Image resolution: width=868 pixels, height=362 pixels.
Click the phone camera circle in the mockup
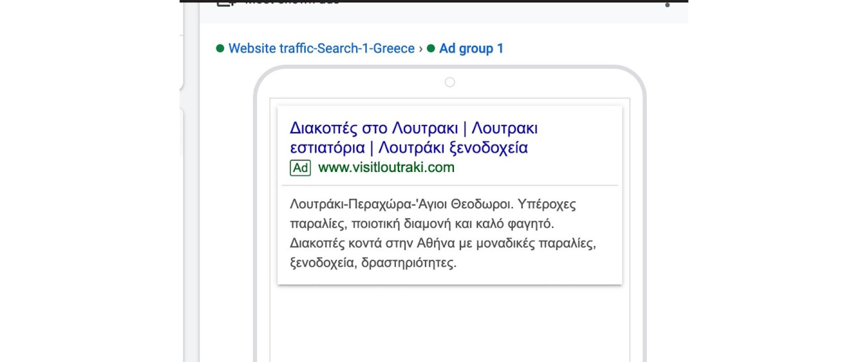(x=449, y=82)
